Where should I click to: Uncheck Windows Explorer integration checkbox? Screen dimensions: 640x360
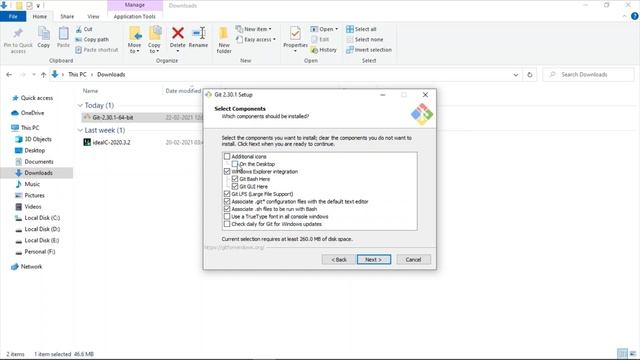click(227, 171)
